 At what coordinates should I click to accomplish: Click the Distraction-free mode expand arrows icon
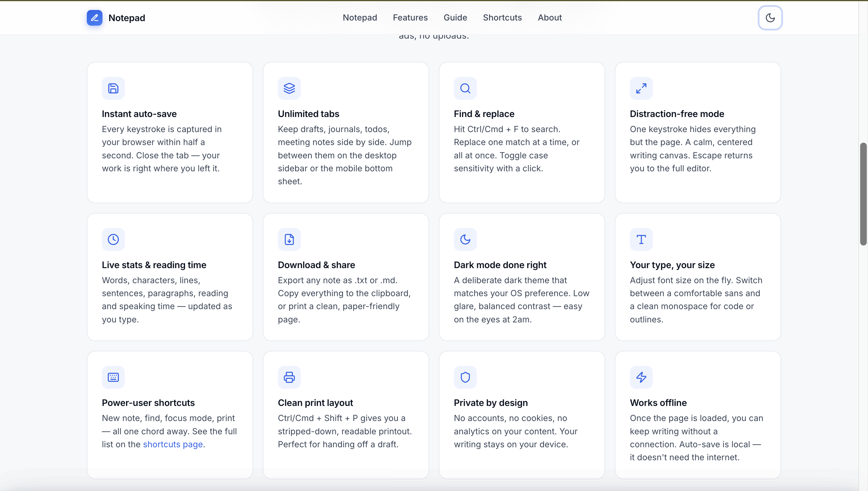(x=641, y=88)
